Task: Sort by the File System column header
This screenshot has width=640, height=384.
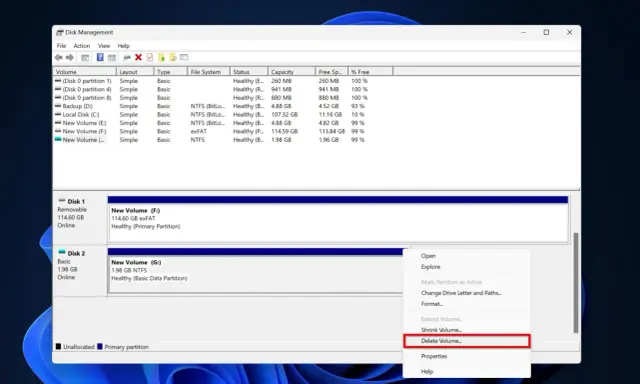Action: point(209,72)
